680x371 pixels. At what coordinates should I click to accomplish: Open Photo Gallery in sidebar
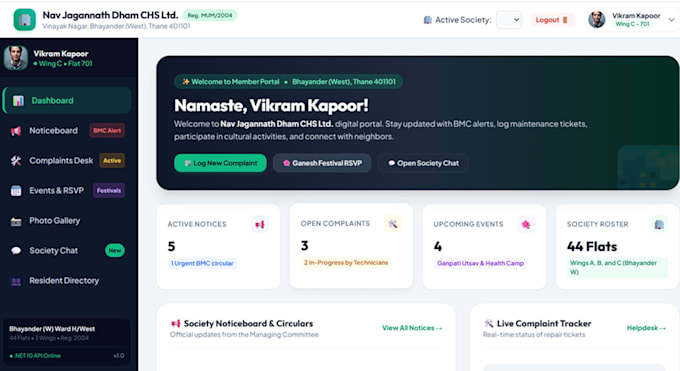point(67,221)
